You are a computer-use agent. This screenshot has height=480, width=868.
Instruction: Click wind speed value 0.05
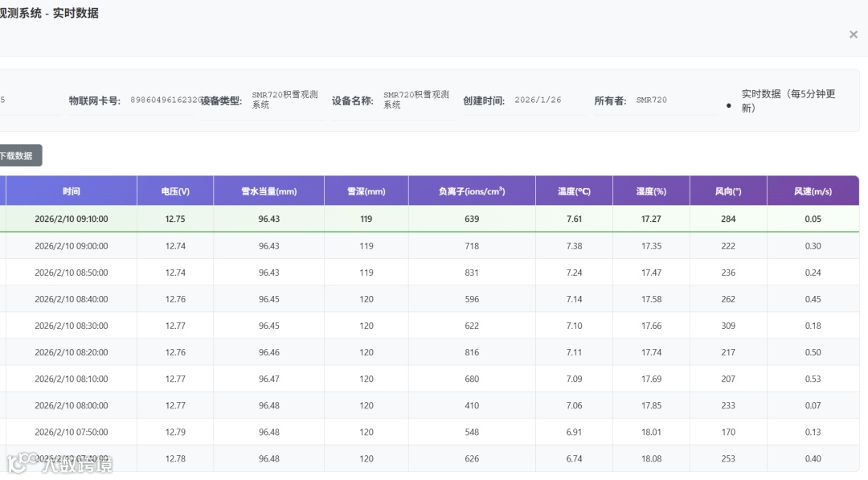click(x=813, y=219)
